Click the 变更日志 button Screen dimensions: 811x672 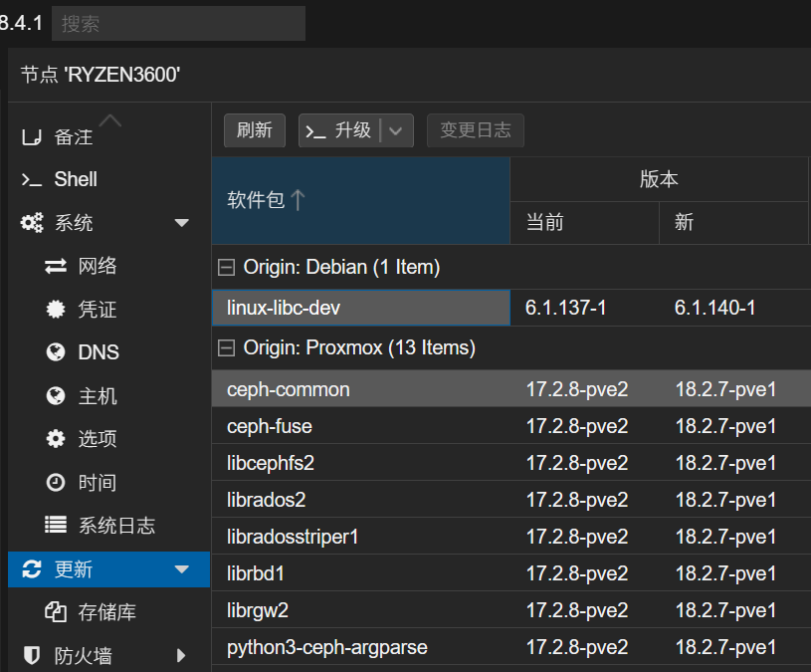point(476,130)
